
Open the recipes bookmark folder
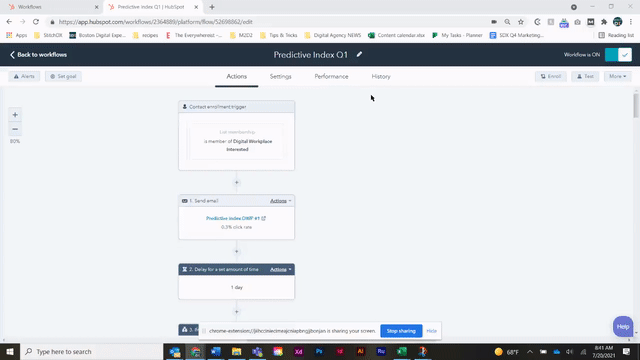pyautogui.click(x=146, y=35)
